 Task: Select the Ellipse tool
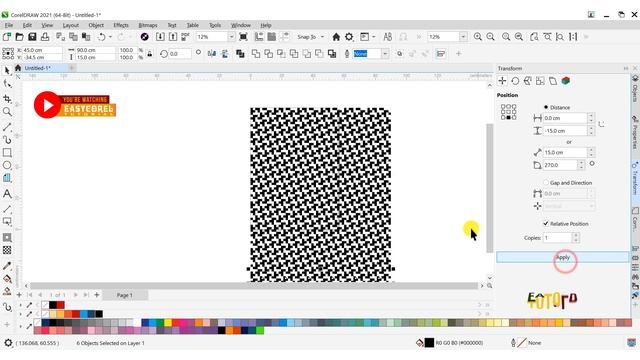coord(7,165)
